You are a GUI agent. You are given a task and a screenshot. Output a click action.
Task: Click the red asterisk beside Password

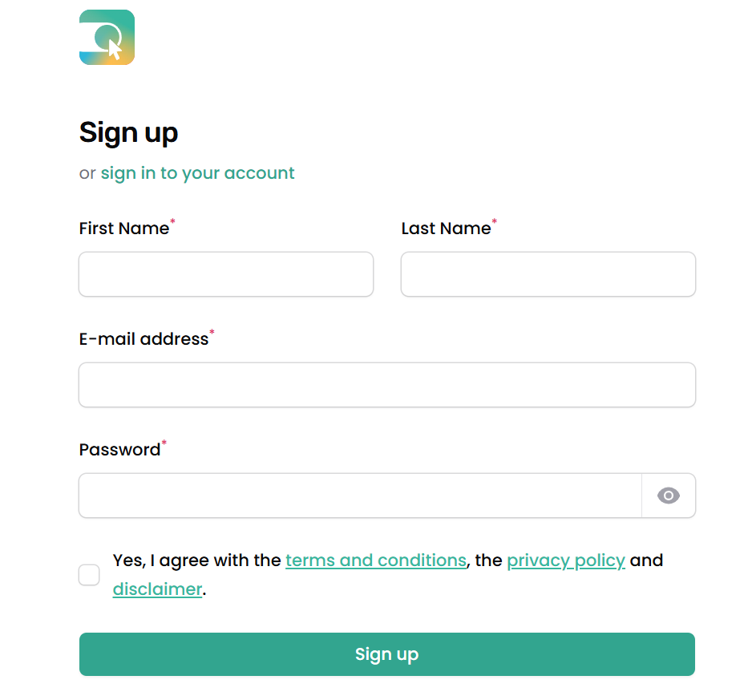click(164, 443)
